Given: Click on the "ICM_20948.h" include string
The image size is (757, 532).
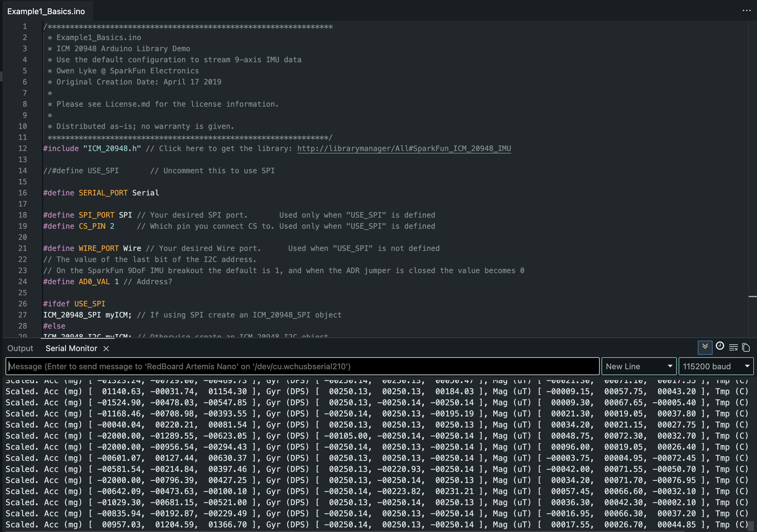Looking at the screenshot, I should [112, 149].
